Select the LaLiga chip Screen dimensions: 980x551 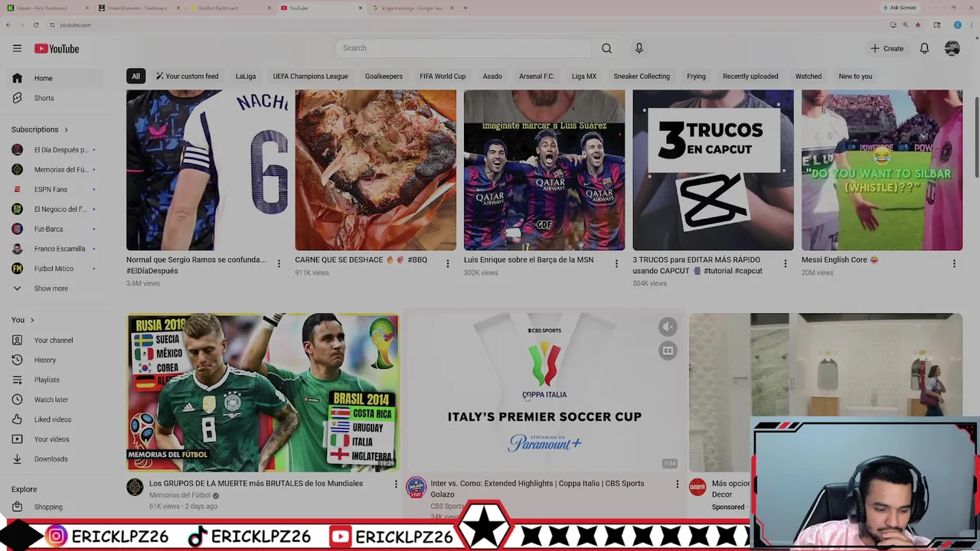pos(246,77)
